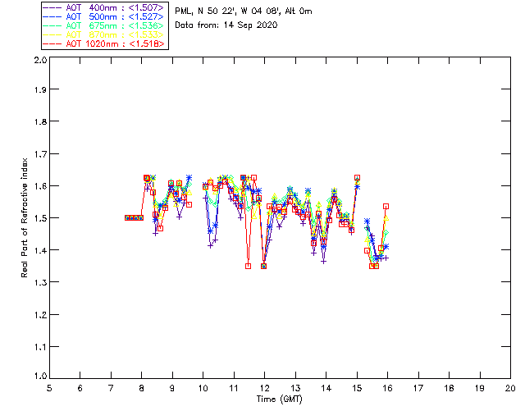Click the AOT 400nm purple legend entry
This screenshot has height=420, width=525.
[x=103, y=7]
